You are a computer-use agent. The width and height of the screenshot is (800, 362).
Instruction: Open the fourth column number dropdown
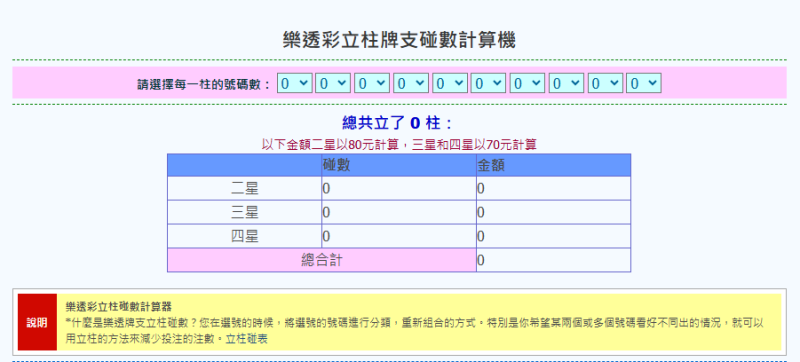411,83
